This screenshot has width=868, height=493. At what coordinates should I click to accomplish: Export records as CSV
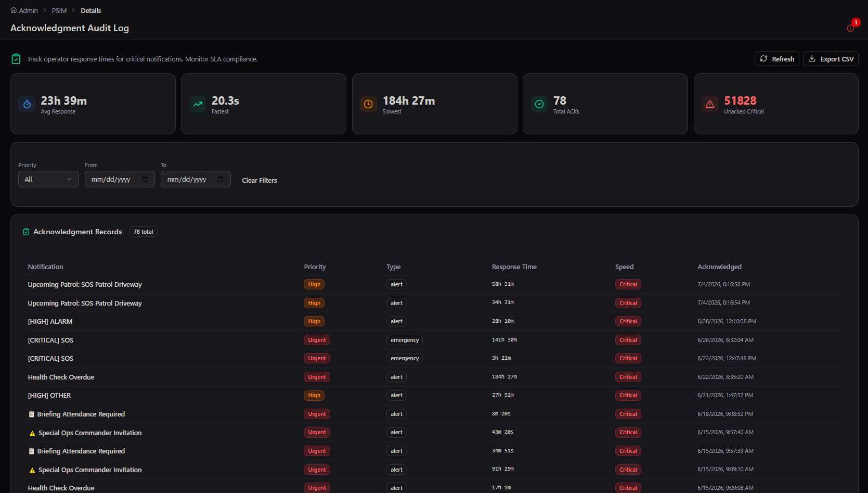click(x=831, y=59)
